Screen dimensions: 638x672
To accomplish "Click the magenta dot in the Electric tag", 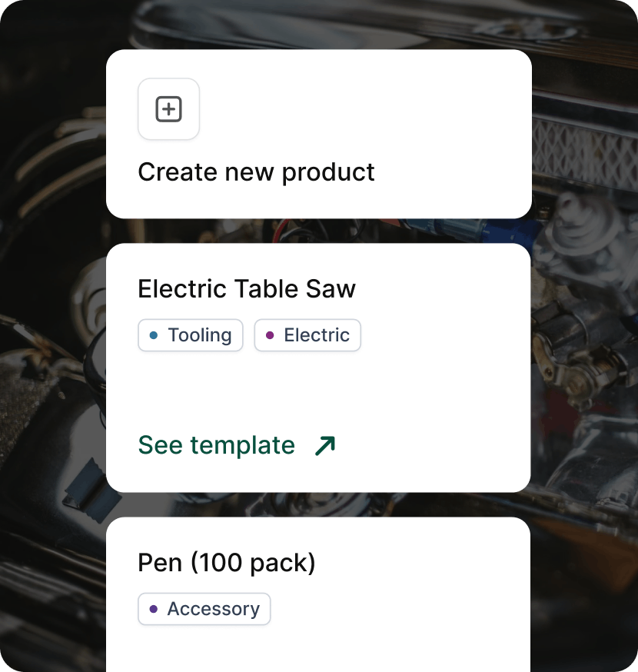I will coord(270,335).
